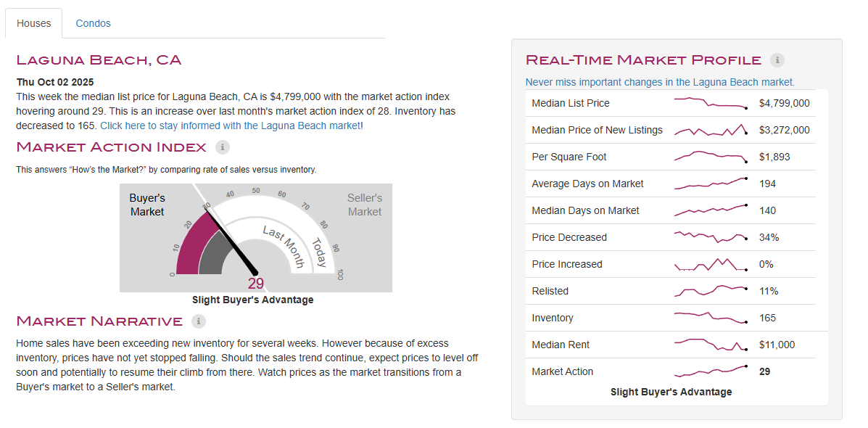The height and width of the screenshot is (428, 868).
Task: Click the Median Price of New Listings sparkline
Action: pyautogui.click(x=711, y=131)
